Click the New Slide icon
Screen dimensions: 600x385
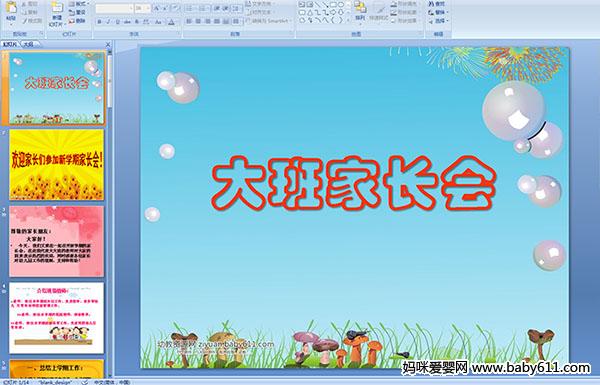(x=57, y=8)
